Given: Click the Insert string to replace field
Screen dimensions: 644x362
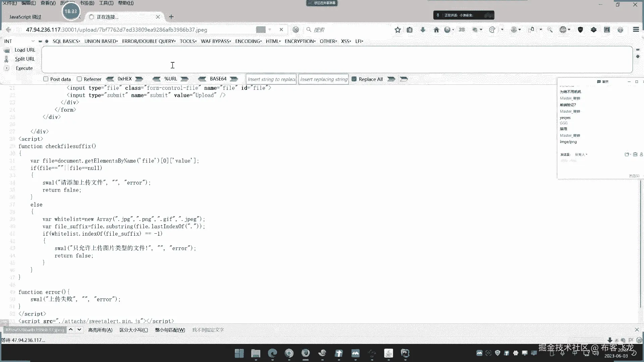Looking at the screenshot, I should (271, 79).
